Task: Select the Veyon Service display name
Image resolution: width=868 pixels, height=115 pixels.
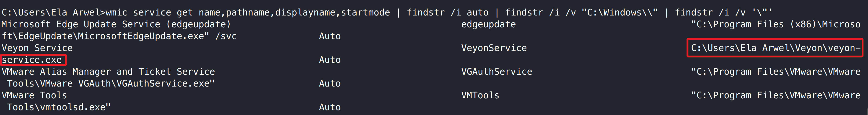Action: 37,48
